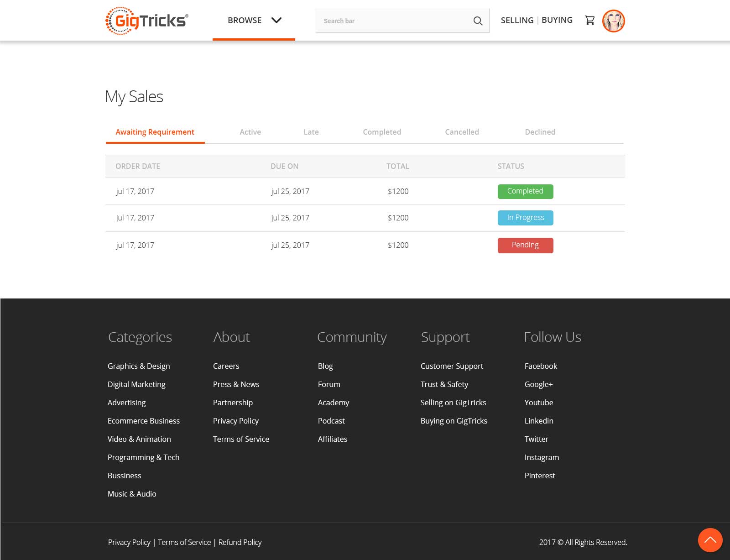Click the red Pending status badge
This screenshot has height=560, width=730.
pyautogui.click(x=525, y=245)
